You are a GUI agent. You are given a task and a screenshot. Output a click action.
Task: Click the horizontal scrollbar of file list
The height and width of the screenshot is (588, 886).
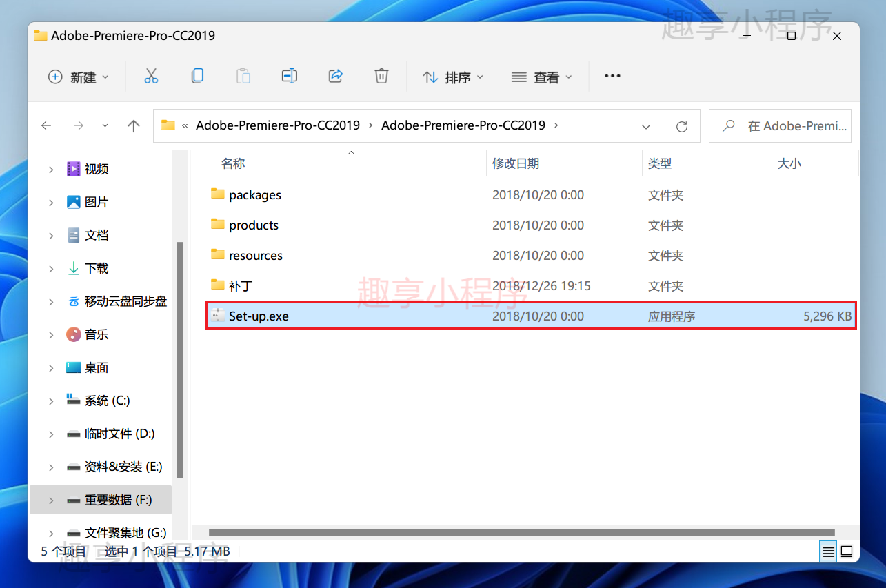[x=521, y=532]
